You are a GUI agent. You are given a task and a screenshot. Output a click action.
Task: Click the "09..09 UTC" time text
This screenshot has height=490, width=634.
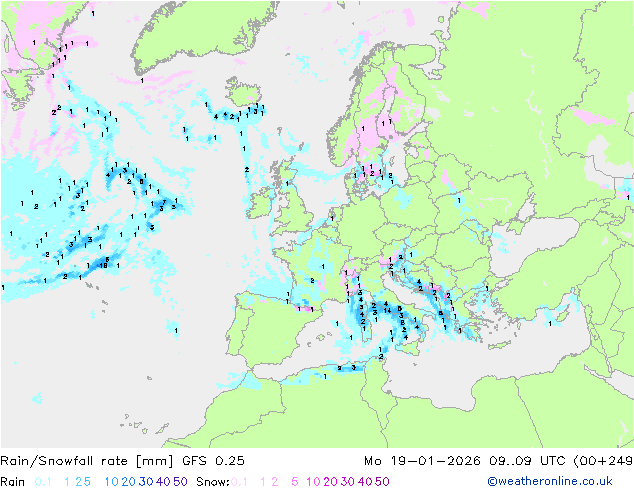click(x=527, y=461)
